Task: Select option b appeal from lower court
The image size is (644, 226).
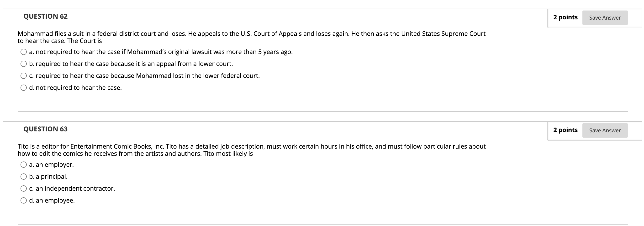Action: tap(23, 64)
